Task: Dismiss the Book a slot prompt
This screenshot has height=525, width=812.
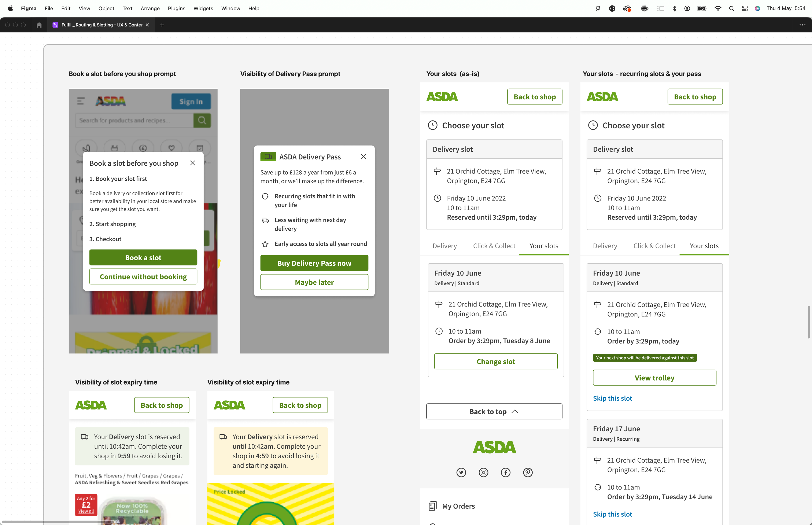Action: pyautogui.click(x=192, y=163)
